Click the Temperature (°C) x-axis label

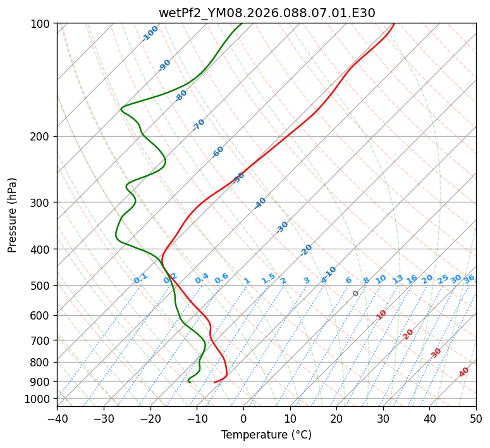266,435
